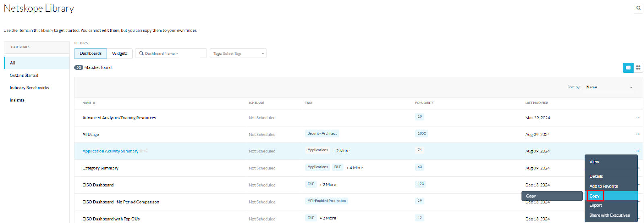Click Applications tag in Application Activity Summary row
This screenshot has width=644, height=223.
point(318,150)
